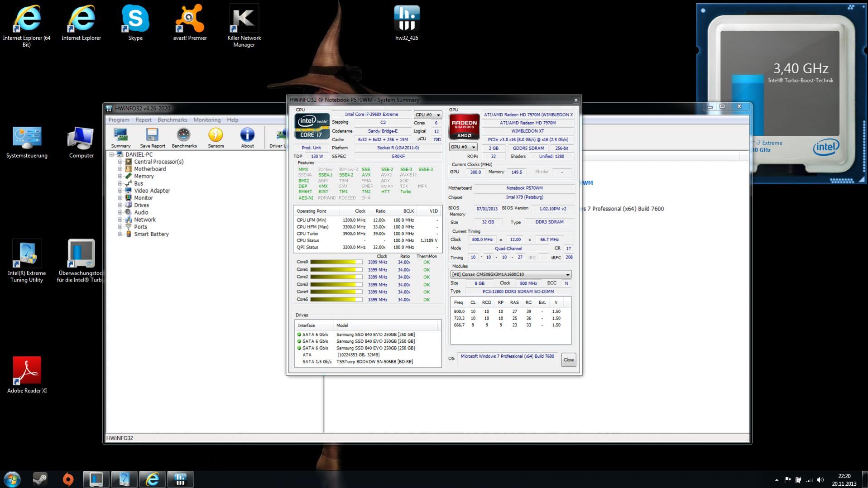Click the Core3 clock usage bar
Viewport: 868px width, 488px height.
click(x=336, y=285)
